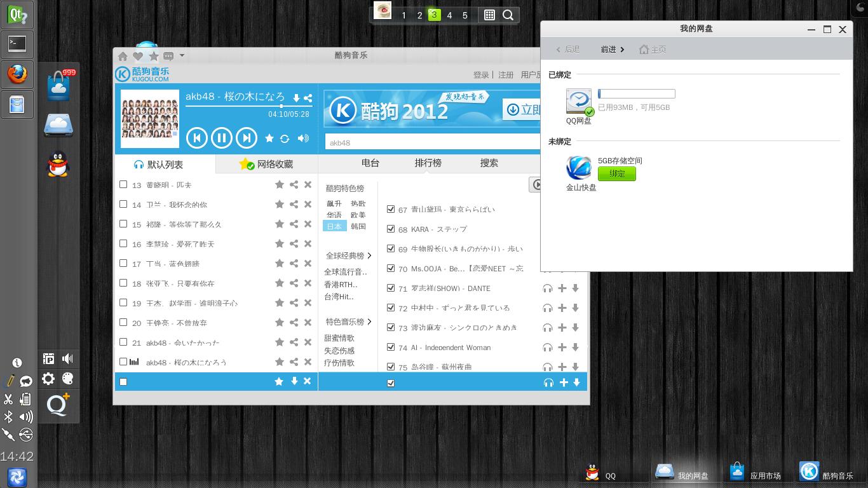This screenshot has width=868, height=488.
Task: Open the Kugou home icon in title bar
Action: pos(123,56)
